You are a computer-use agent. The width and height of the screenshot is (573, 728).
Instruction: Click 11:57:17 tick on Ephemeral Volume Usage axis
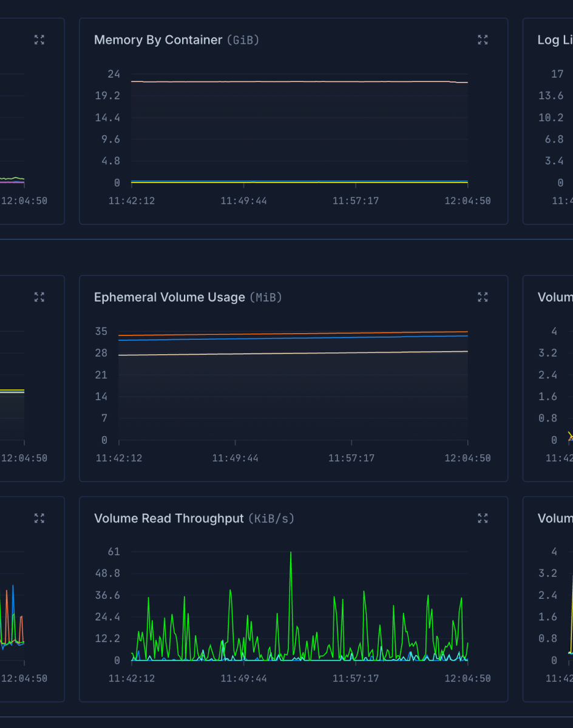351,458
